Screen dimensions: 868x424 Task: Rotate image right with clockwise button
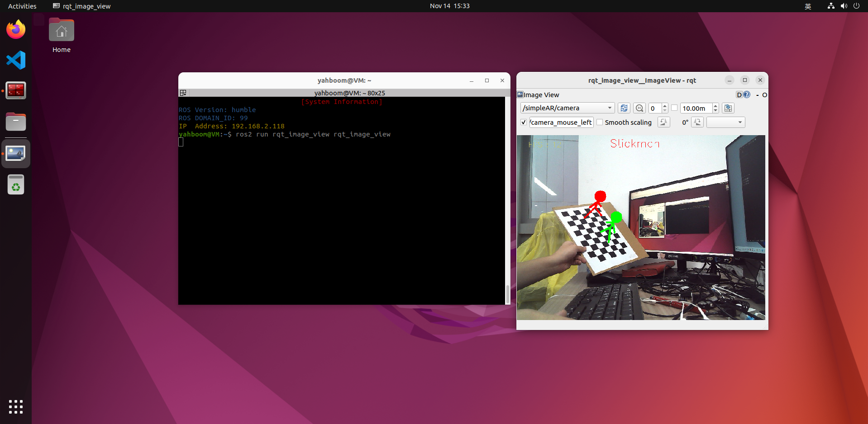(x=698, y=122)
